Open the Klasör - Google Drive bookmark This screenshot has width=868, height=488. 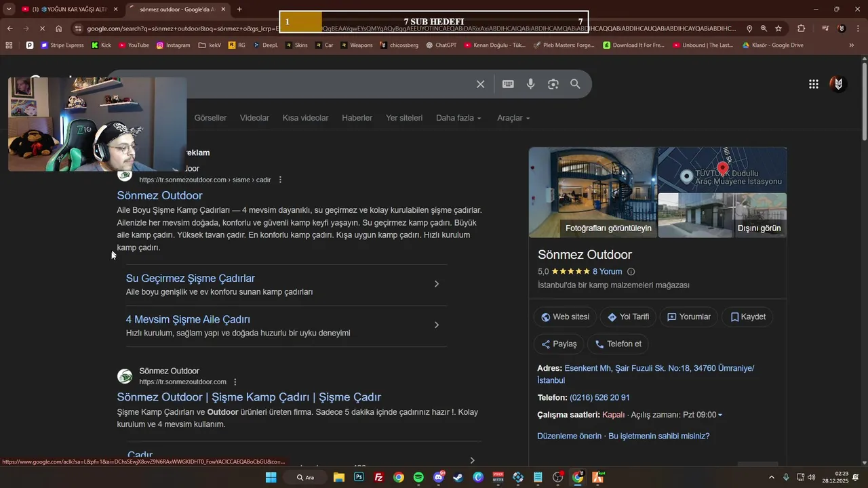pos(772,45)
